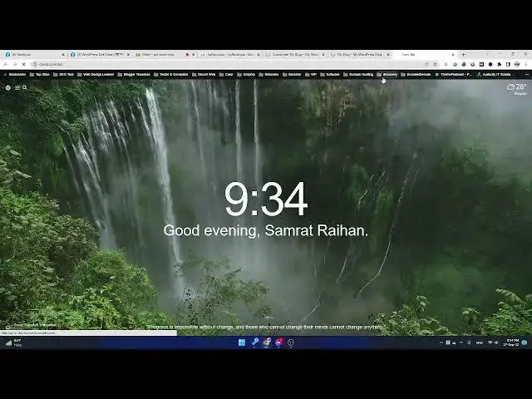Go forward in browser history

pos(15,64)
